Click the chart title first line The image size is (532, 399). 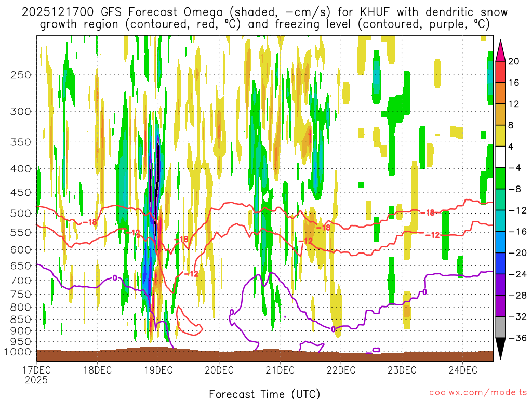point(264,12)
